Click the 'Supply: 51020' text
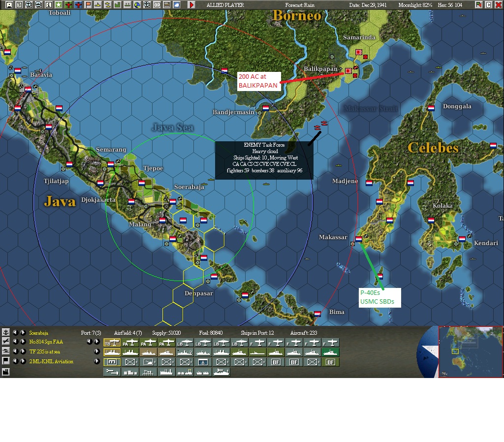Image resolution: width=504 pixels, height=442 pixels. (166, 333)
